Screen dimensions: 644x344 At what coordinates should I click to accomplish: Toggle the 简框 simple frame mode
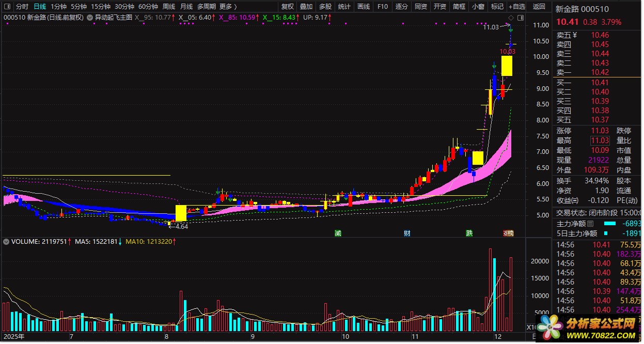[x=459, y=7]
